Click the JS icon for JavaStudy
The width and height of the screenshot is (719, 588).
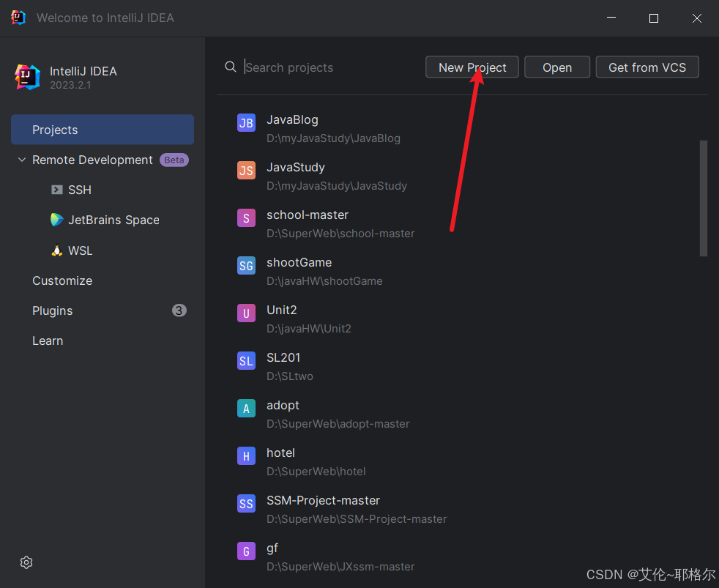246,171
